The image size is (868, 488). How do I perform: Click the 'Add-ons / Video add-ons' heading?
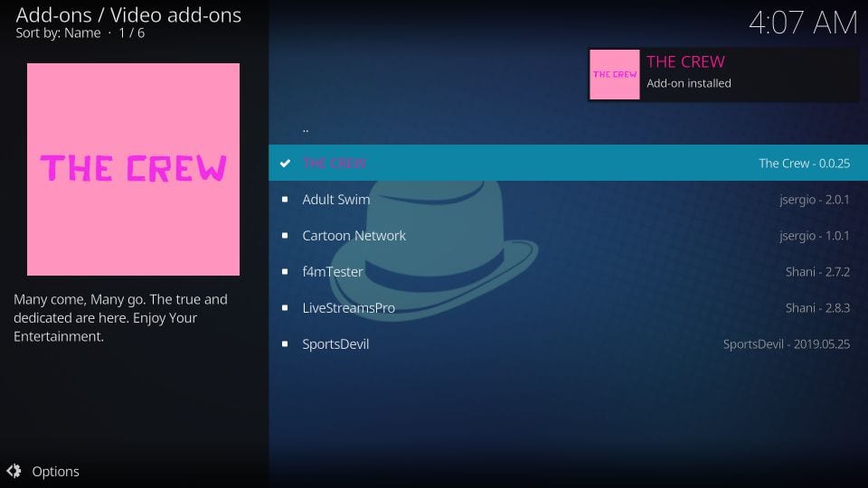pos(128,15)
